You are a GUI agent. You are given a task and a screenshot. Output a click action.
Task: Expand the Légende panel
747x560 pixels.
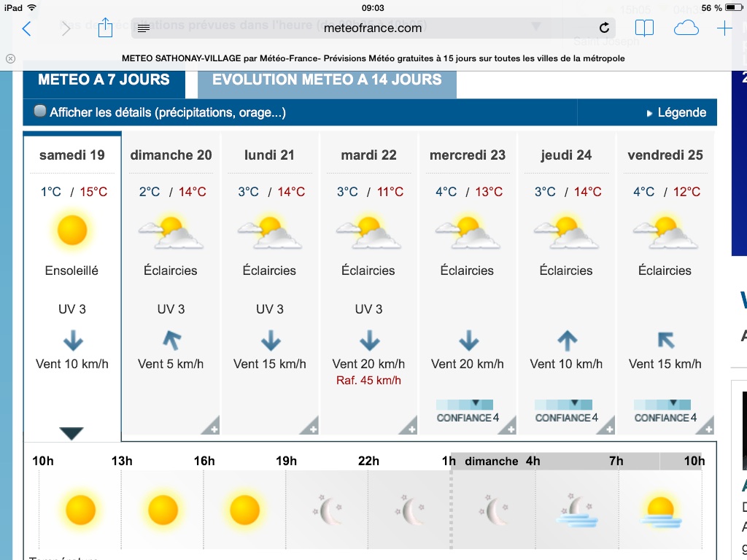point(676,113)
